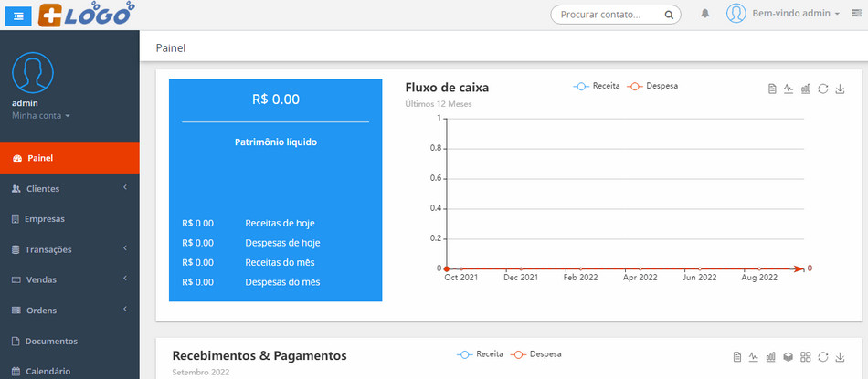
Task: Restore the Recebimentos & Pagamentos chart
Action: (x=822, y=357)
